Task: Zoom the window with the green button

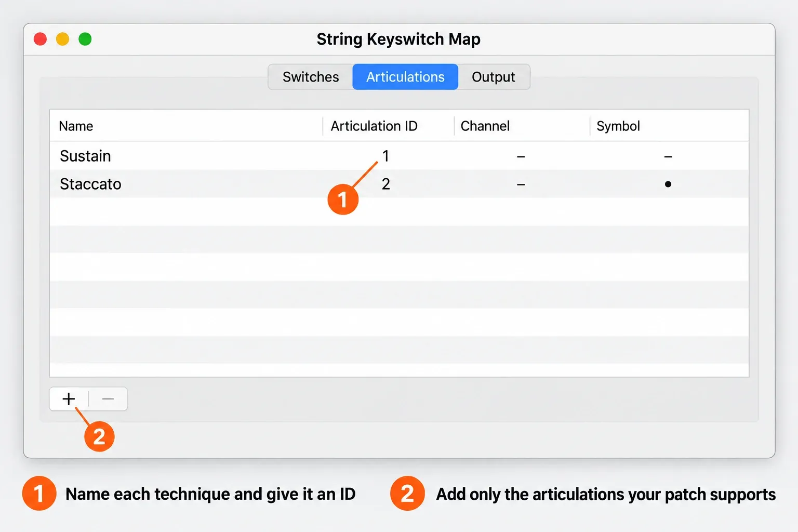Action: tap(85, 39)
